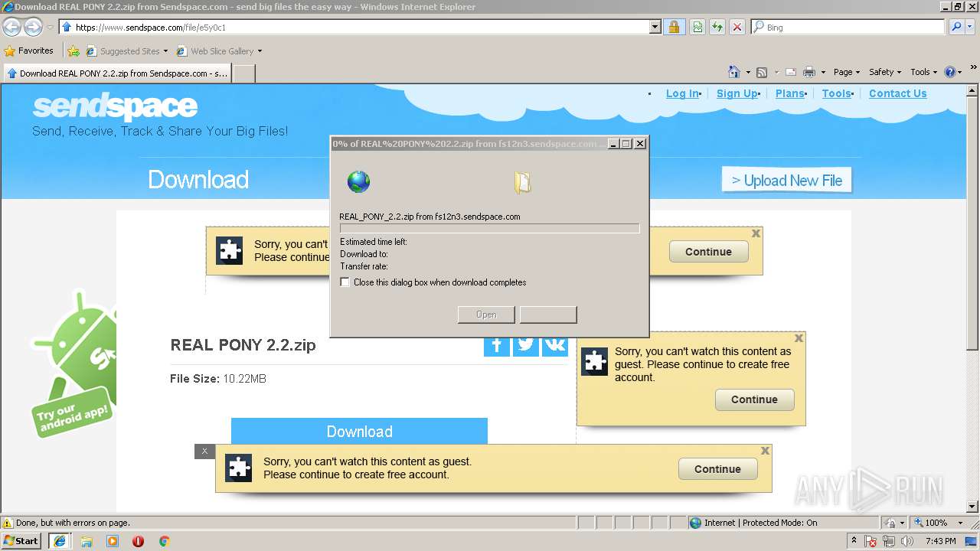This screenshot has width=980, height=551.
Task: Open network tray icon
Action: [x=889, y=541]
